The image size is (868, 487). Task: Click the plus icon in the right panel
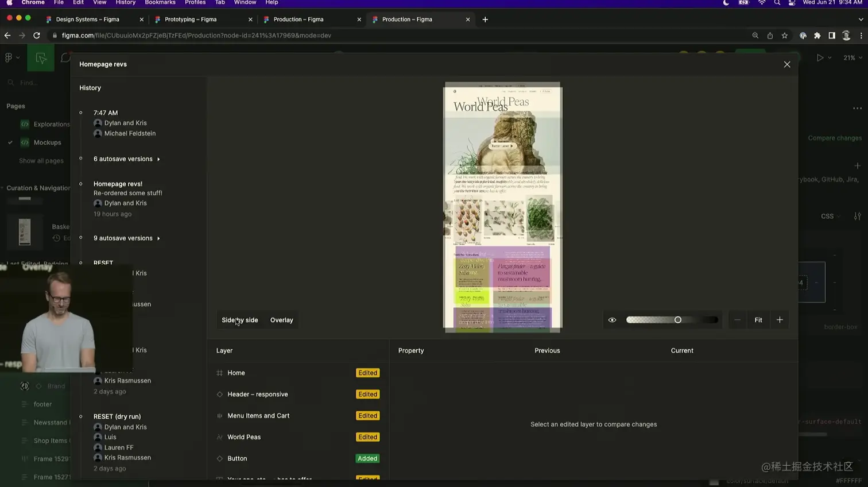click(857, 166)
